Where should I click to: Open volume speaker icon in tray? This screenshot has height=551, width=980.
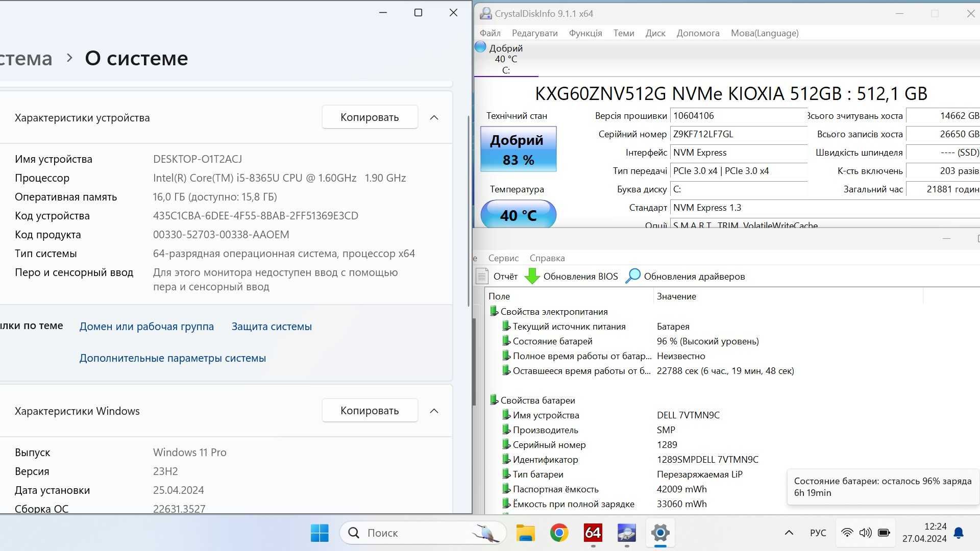click(865, 533)
